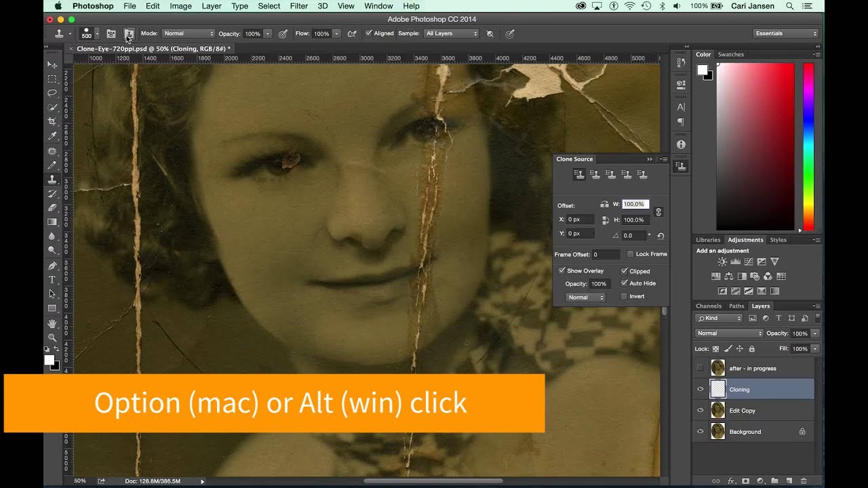Hide the Background layer

701,431
